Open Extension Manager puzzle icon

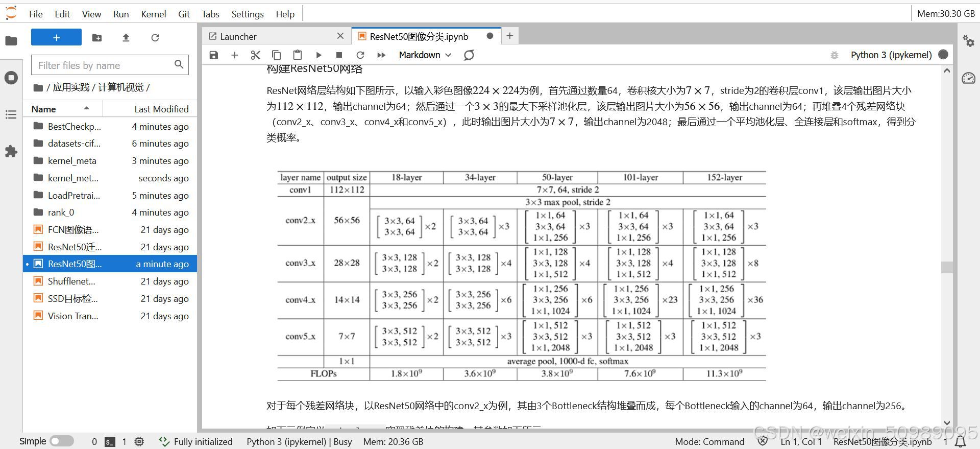pyautogui.click(x=11, y=151)
